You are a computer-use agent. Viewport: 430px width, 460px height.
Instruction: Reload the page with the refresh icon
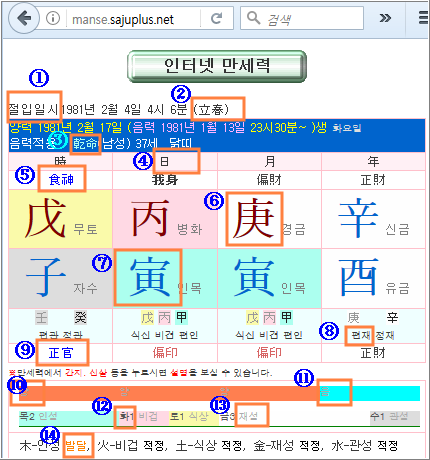point(217,18)
